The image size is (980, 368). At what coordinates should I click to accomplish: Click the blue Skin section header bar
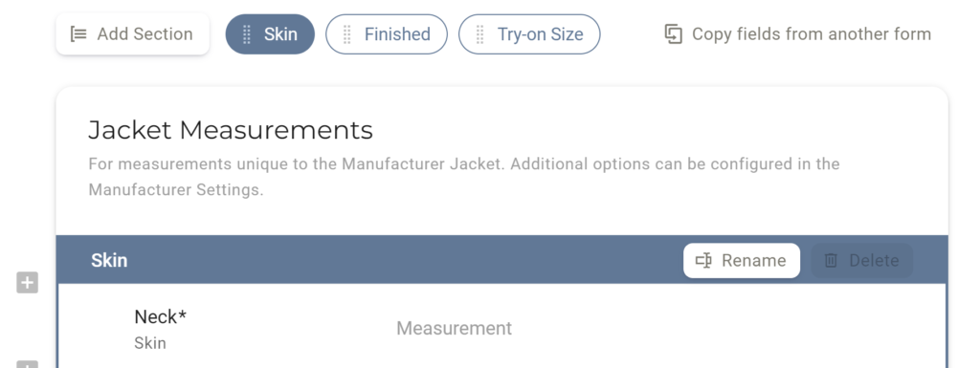click(x=501, y=260)
